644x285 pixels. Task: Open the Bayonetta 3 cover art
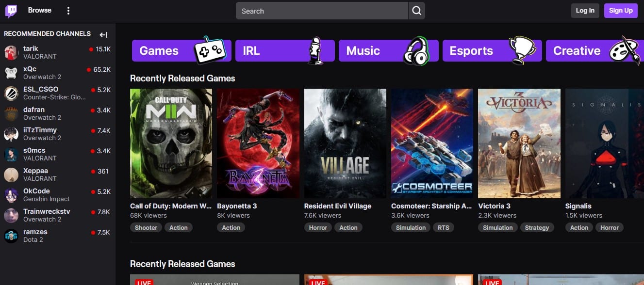click(258, 143)
